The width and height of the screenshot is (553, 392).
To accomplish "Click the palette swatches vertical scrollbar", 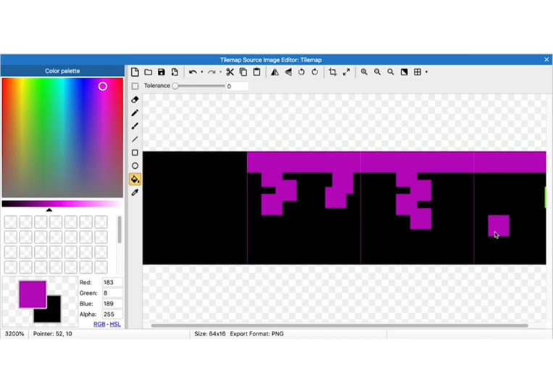I will click(120, 230).
